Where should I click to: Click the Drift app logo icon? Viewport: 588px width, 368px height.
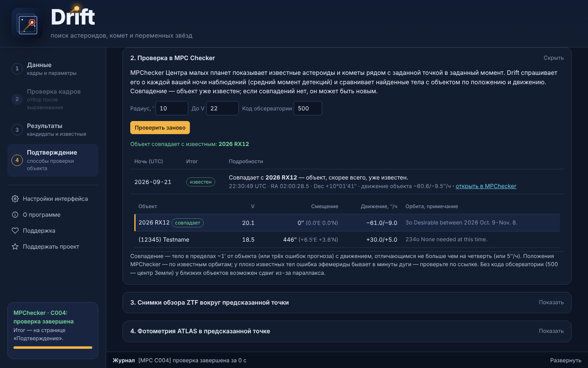(27, 24)
